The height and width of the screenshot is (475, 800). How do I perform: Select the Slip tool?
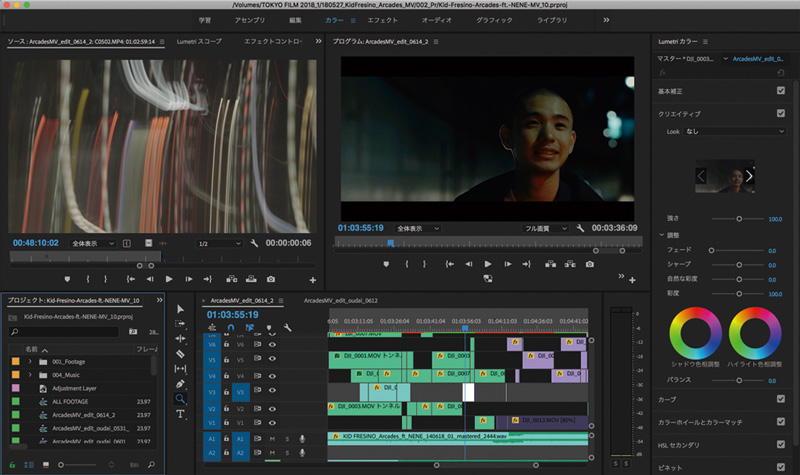180,368
